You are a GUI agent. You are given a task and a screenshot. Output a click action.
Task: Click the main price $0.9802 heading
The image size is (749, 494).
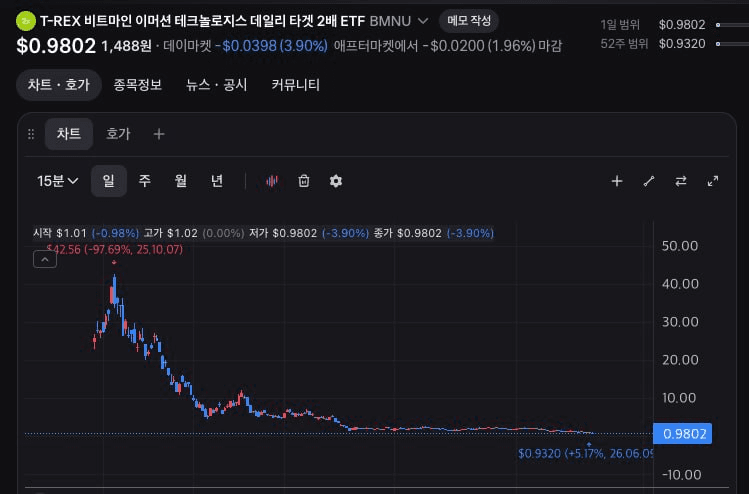(x=56, y=46)
